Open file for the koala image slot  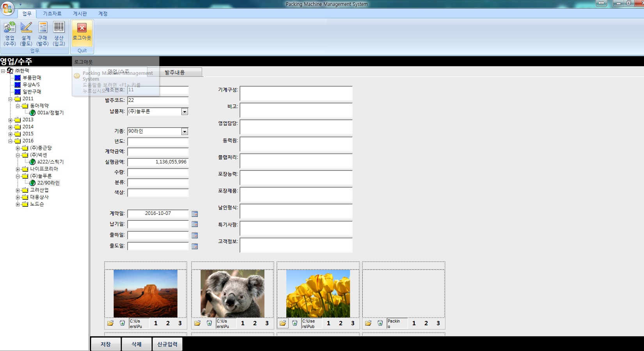point(197,323)
